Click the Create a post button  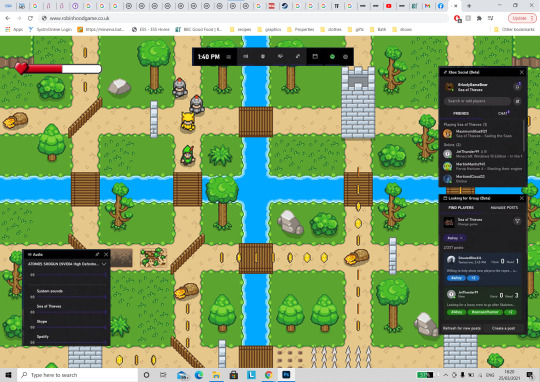tap(503, 328)
